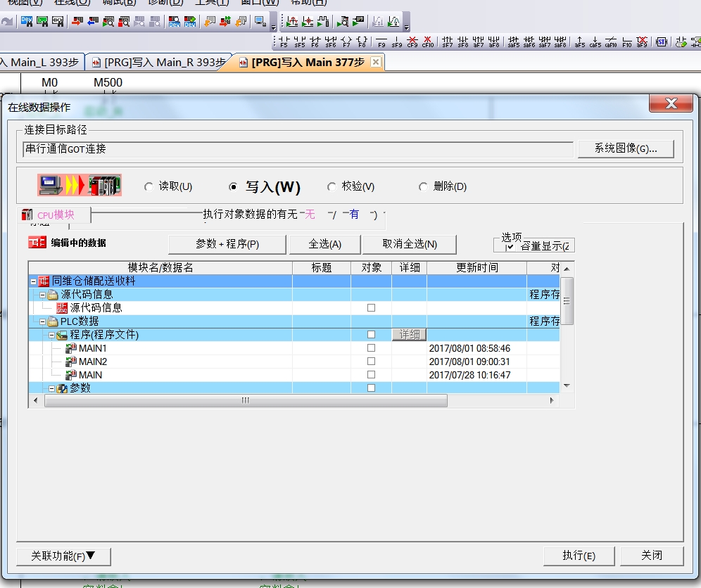Click the F5 open contact ladder icon
This screenshot has width=701, height=588.
pos(284,41)
